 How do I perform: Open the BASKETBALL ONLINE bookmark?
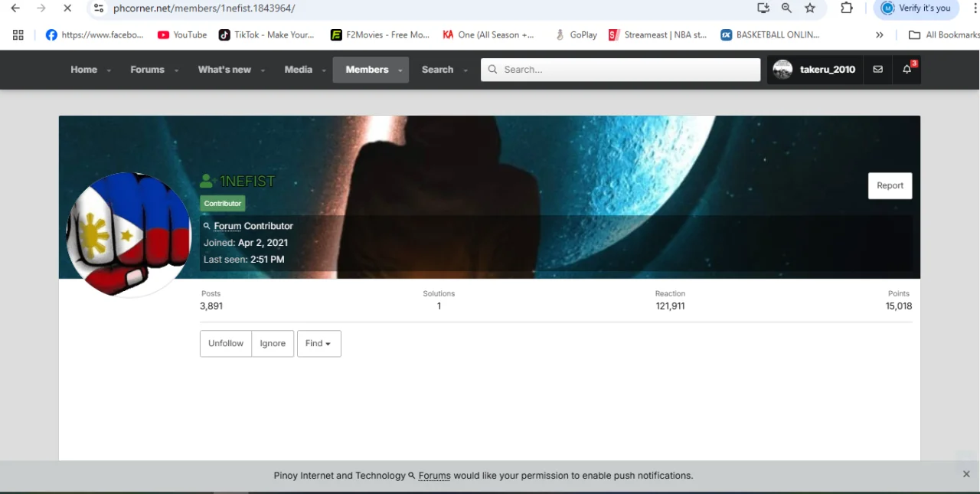[770, 34]
